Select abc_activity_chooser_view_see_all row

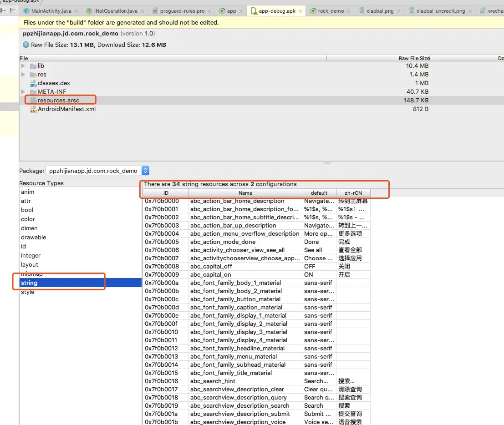[256, 250]
